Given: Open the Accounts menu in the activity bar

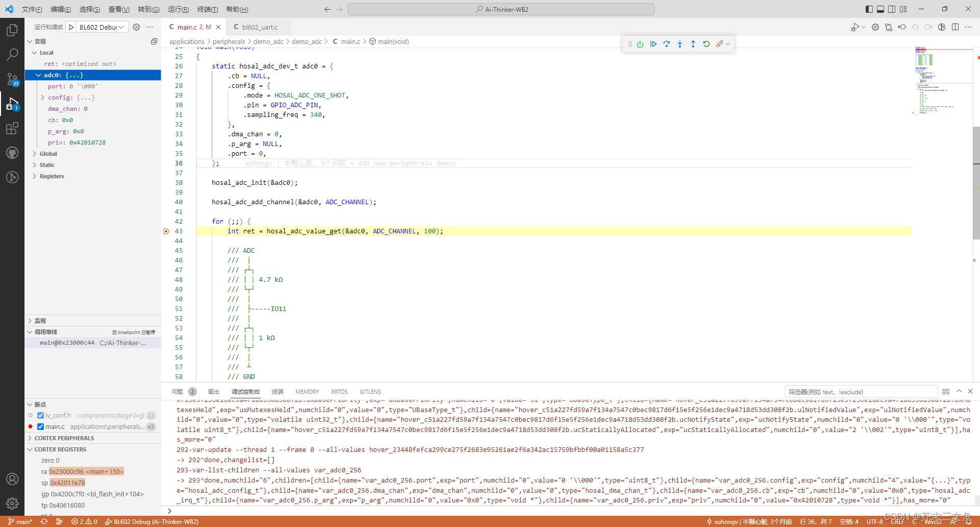Looking at the screenshot, I should click(x=12, y=479).
